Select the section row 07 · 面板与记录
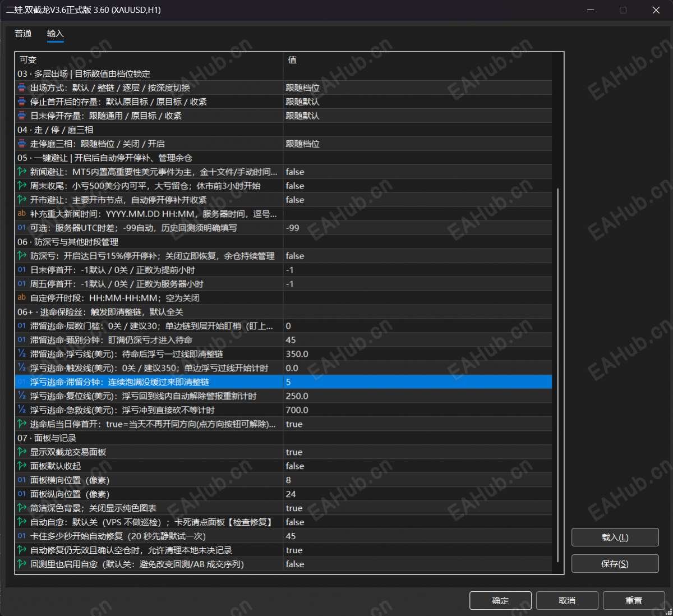The height and width of the screenshot is (616, 673). click(x=283, y=438)
